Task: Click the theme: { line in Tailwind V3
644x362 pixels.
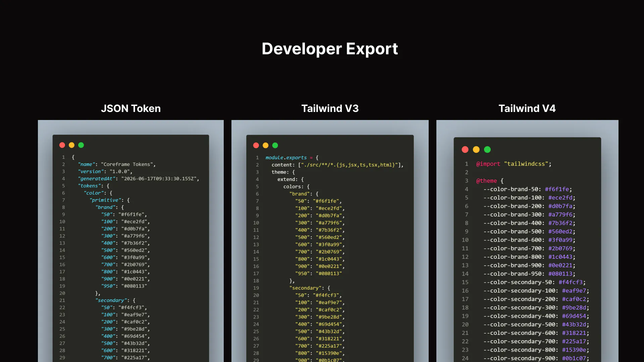Action: pyautogui.click(x=283, y=172)
